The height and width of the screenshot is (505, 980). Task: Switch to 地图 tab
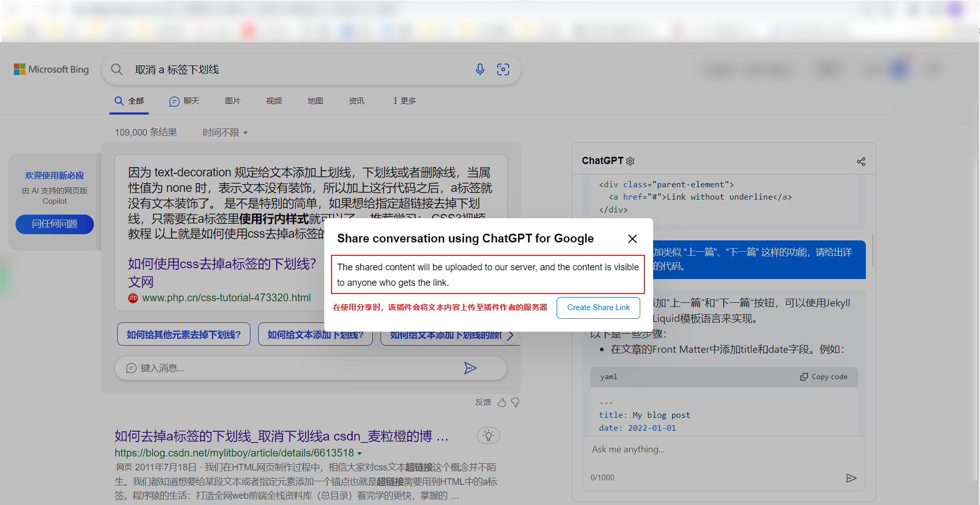pos(315,101)
